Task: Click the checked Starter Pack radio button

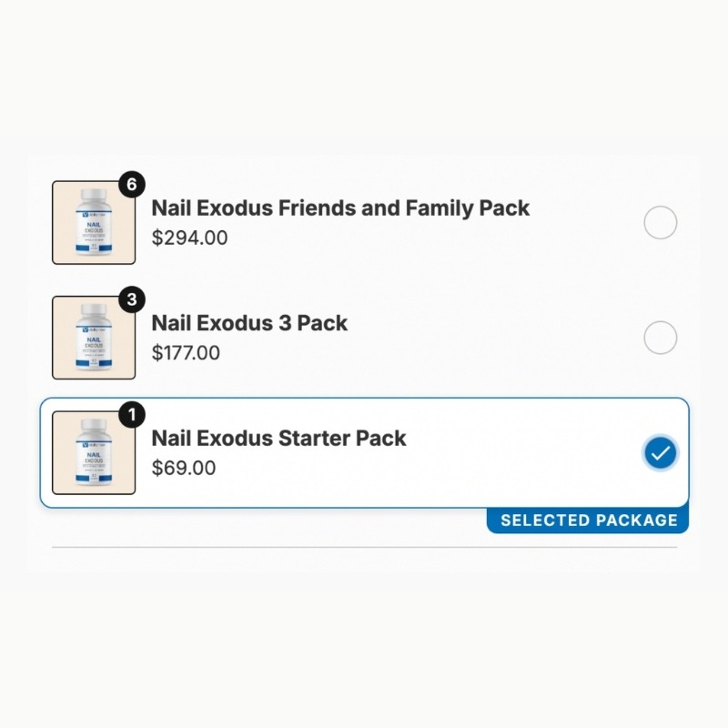Action: [x=661, y=452]
